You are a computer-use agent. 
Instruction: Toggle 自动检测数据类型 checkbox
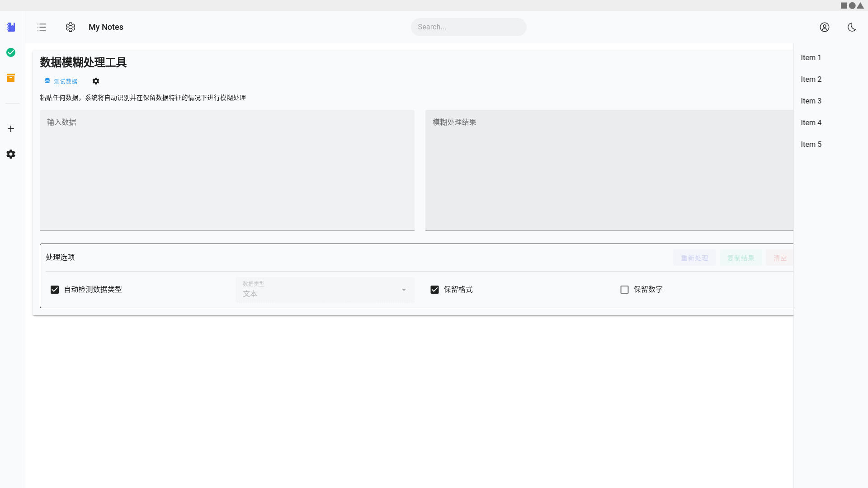click(x=55, y=290)
